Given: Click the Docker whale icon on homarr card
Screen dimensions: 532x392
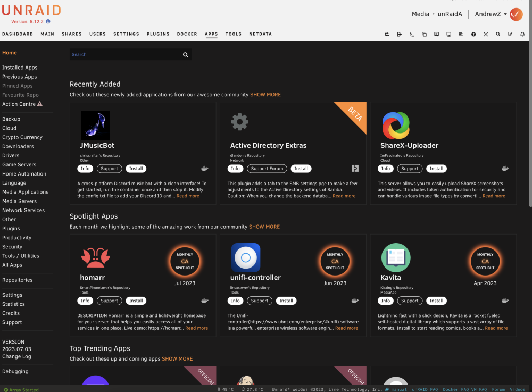Looking at the screenshot, I should pos(205,301).
